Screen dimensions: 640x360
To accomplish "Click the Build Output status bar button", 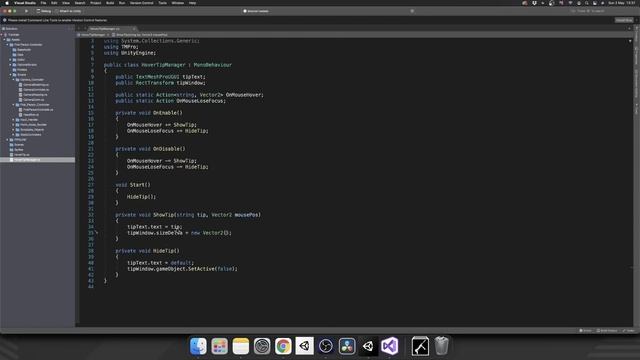I will [x=607, y=331].
